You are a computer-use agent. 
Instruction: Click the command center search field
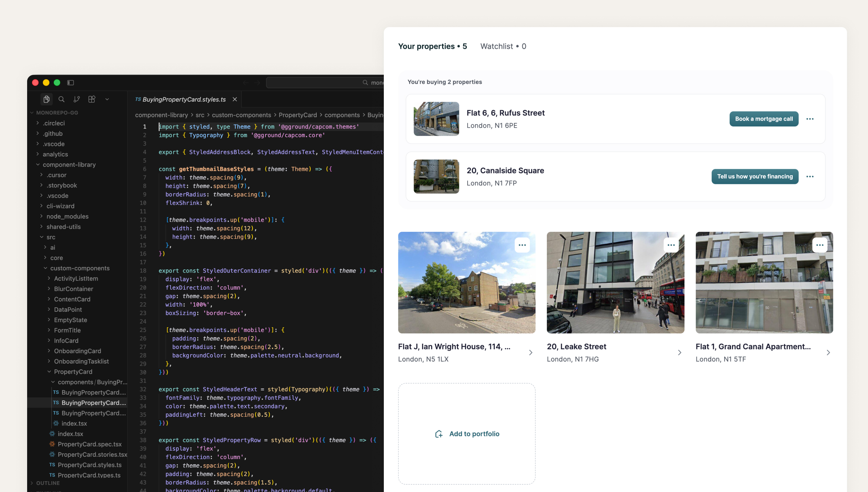[325, 82]
